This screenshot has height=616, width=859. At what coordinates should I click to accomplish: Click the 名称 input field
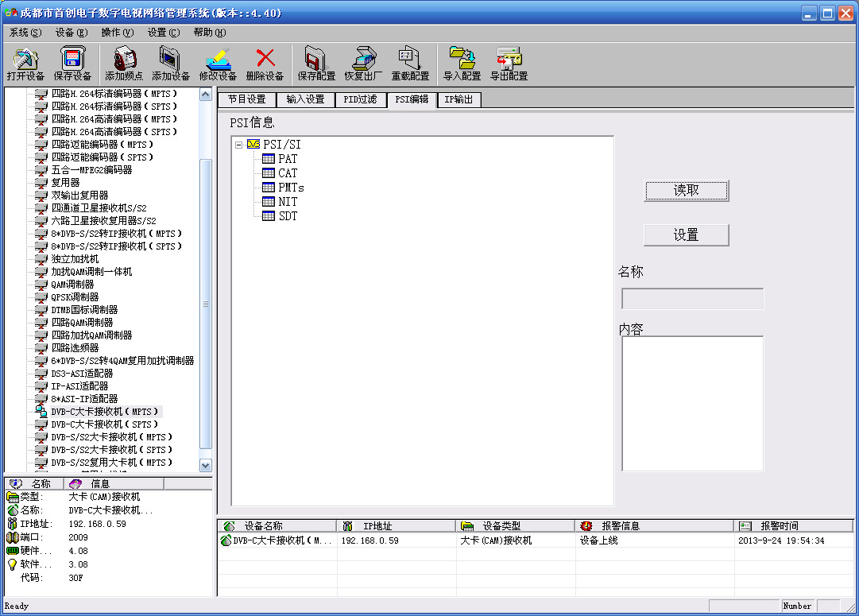tap(692, 299)
